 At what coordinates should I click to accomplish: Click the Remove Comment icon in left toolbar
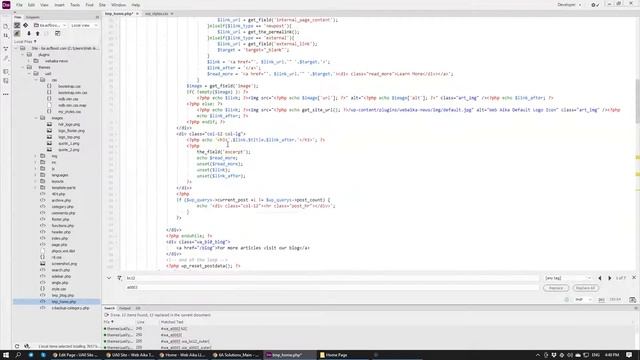click(x=6, y=81)
